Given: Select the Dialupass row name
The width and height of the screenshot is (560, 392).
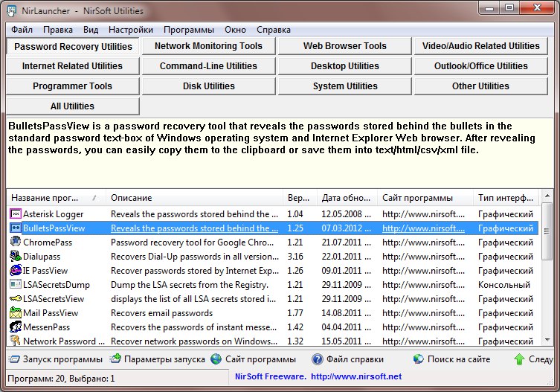Looking at the screenshot, I should coord(42,257).
